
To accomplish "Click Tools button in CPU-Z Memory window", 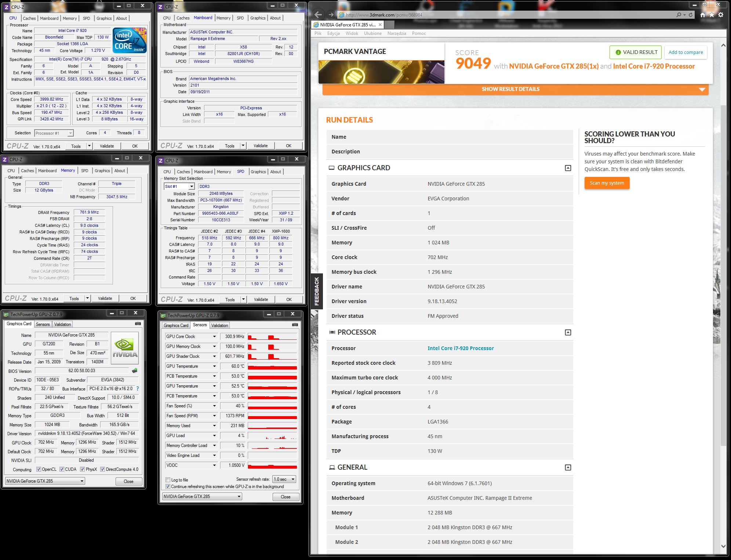I will 74,298.
